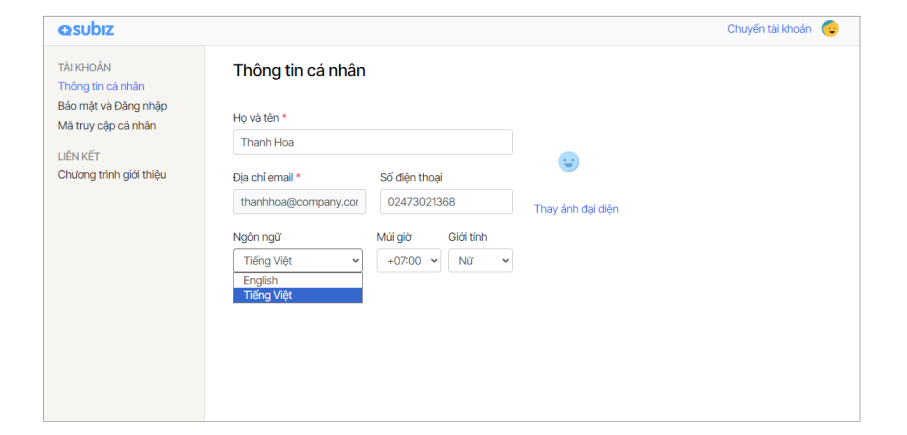Image resolution: width=907 pixels, height=435 pixels.
Task: Focus the Họ và tên text field
Action: coord(372,142)
